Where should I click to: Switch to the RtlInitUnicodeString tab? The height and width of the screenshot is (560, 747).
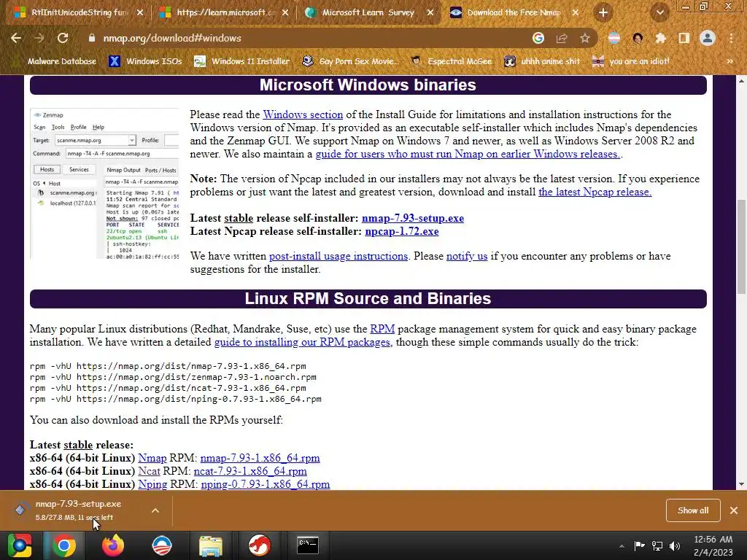(x=79, y=13)
